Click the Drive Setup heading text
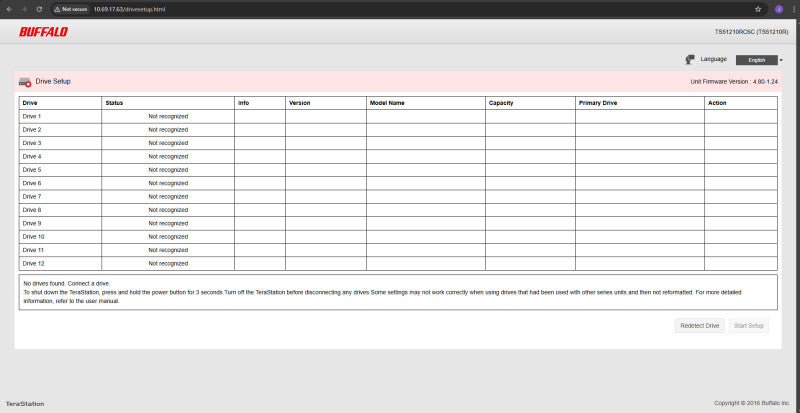Viewport: 800px width, 413px height. tap(53, 81)
